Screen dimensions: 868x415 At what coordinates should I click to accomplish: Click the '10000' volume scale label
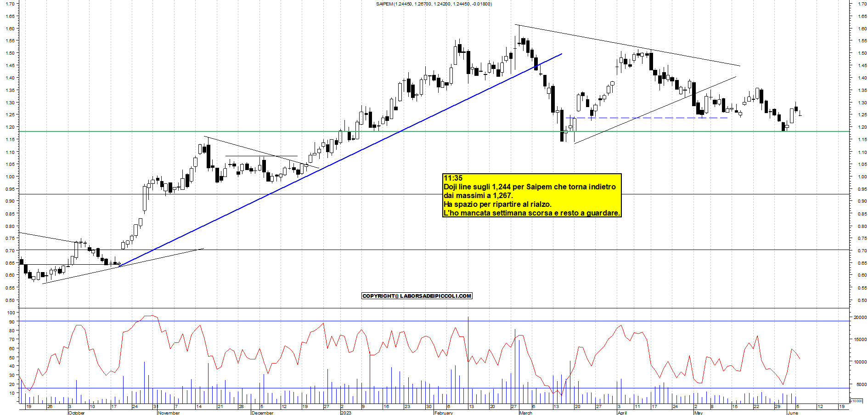click(x=860, y=362)
